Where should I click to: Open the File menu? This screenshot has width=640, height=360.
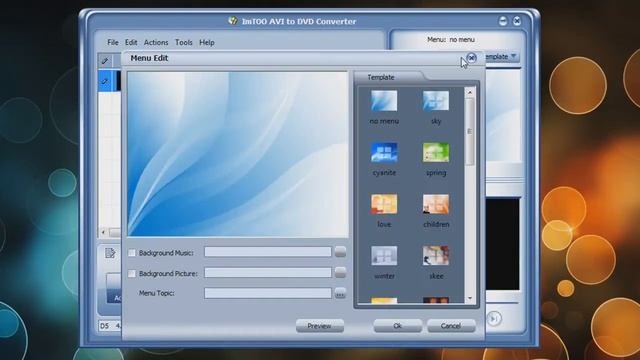tap(113, 42)
